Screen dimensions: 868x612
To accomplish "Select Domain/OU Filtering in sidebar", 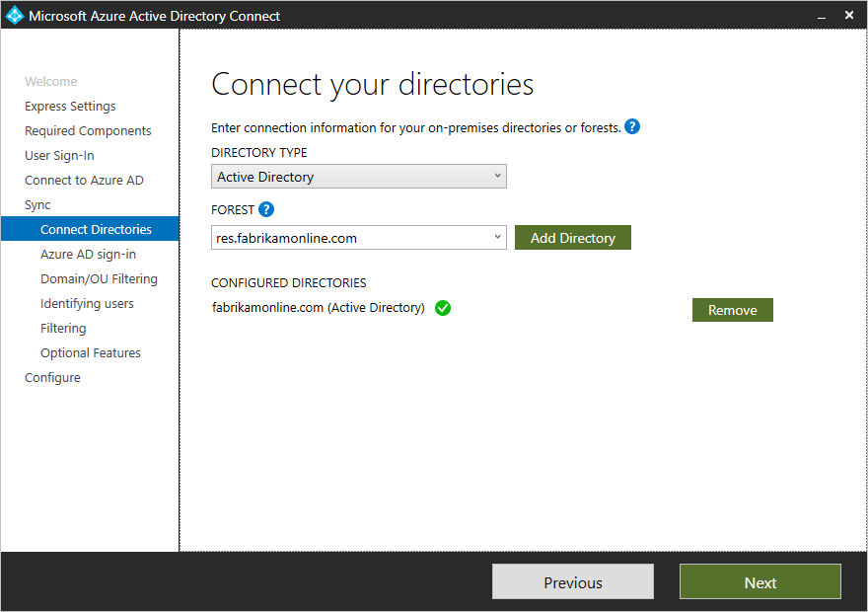I will pos(99,279).
